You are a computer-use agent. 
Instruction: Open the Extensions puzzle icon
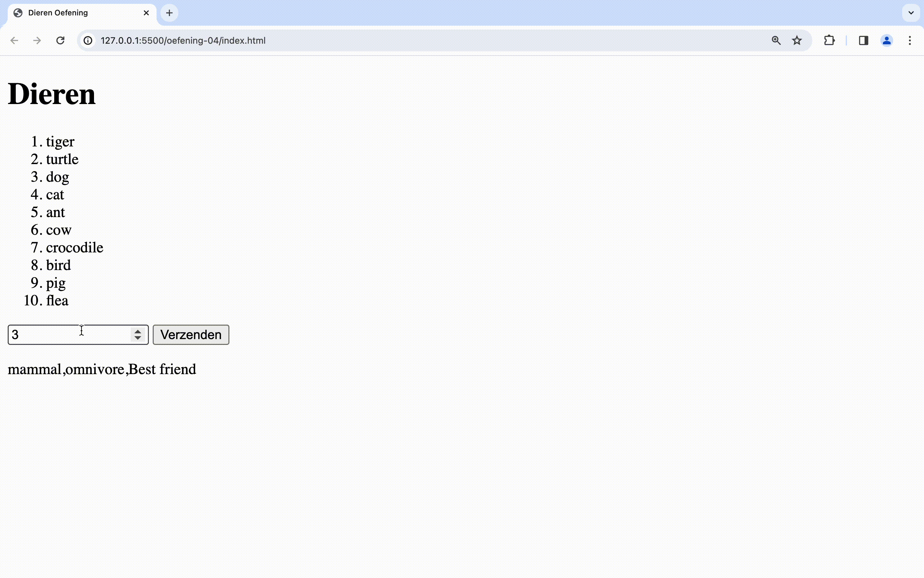pyautogui.click(x=829, y=40)
